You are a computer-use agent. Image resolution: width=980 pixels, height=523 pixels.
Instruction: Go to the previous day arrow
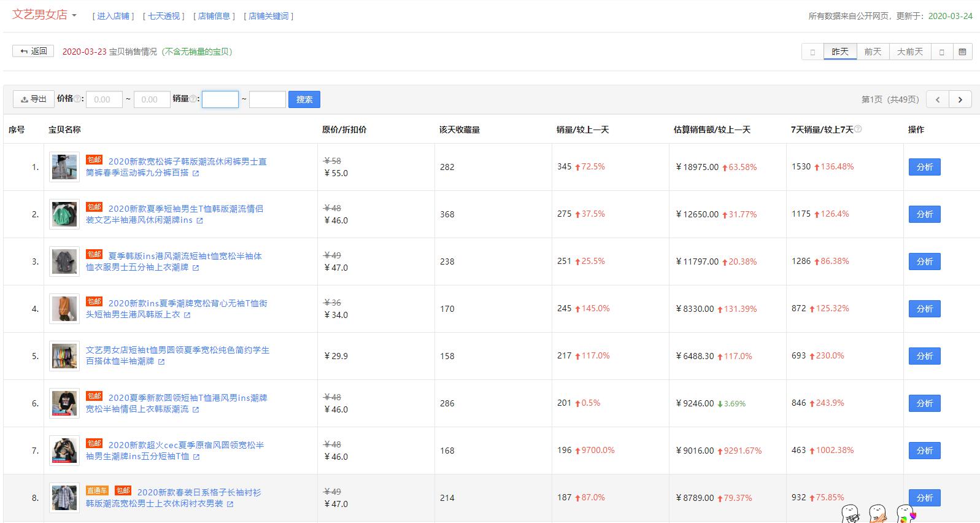point(812,52)
